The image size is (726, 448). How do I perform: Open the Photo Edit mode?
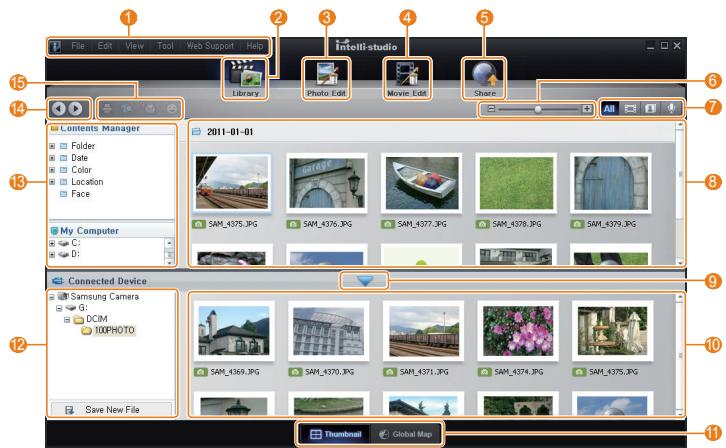(325, 77)
